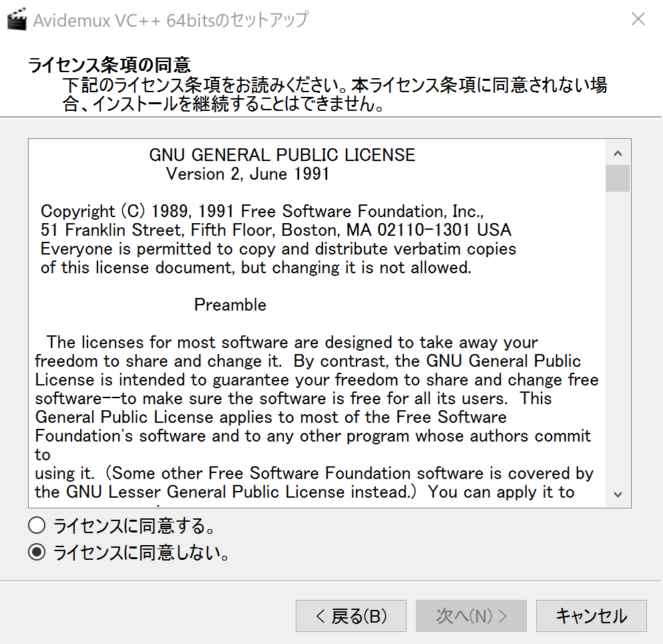The image size is (663, 644).
Task: Click 'The licenses for most software' line
Action: click(292, 342)
